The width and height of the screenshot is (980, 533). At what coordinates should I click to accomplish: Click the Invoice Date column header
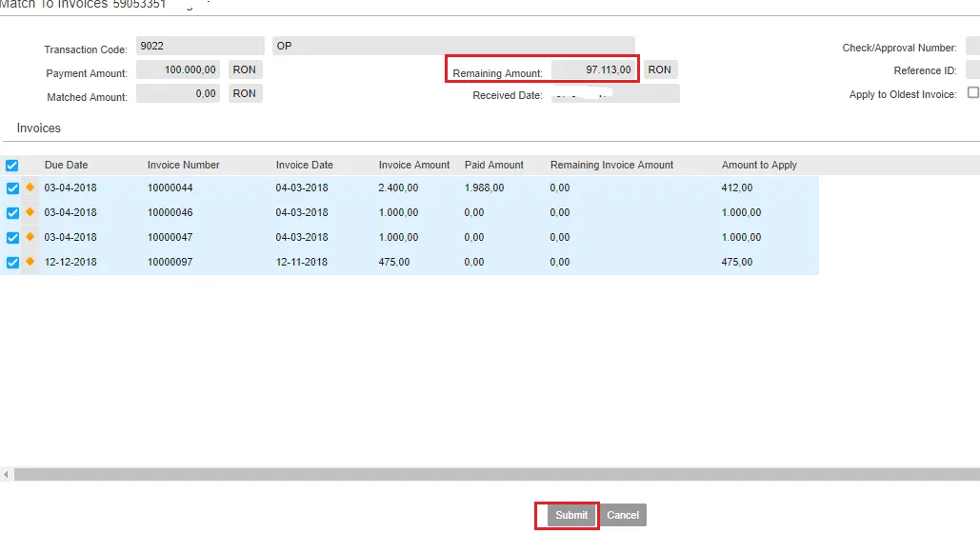pyautogui.click(x=305, y=165)
